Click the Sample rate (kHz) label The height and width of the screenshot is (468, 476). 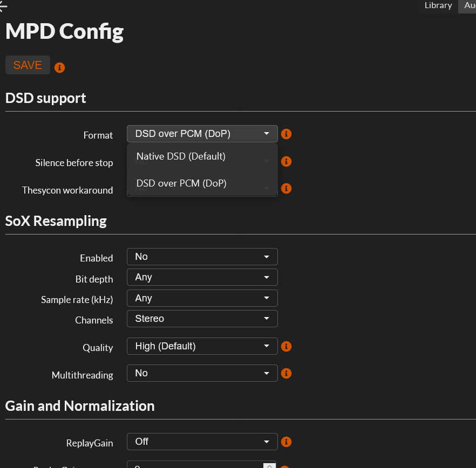[77, 300]
